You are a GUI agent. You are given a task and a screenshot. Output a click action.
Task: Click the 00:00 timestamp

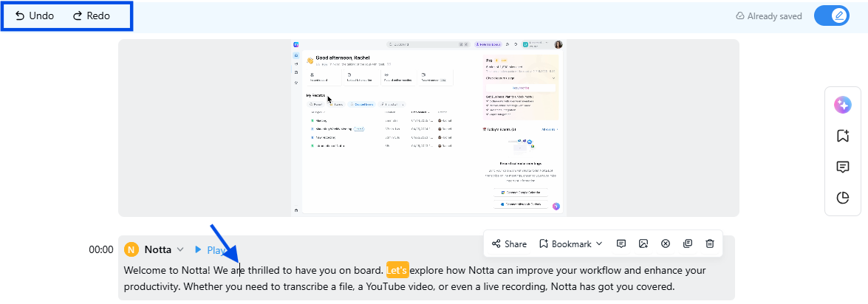(x=100, y=250)
